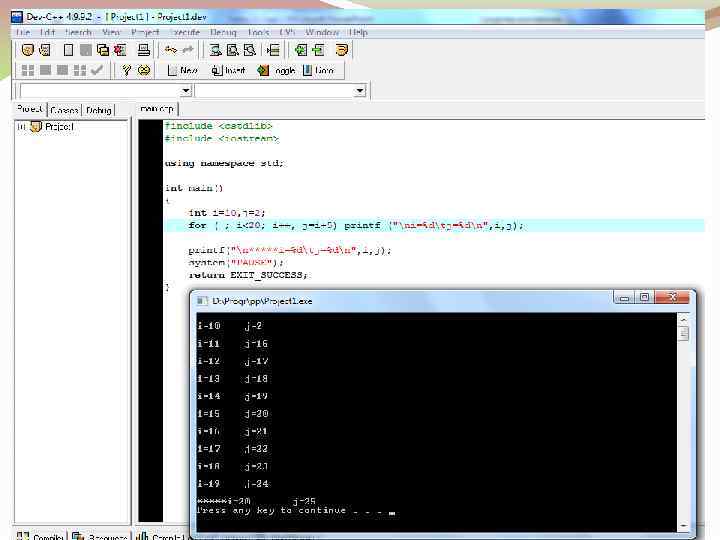The width and height of the screenshot is (720, 540).
Task: Click the Undo arrow icon
Action: click(170, 50)
